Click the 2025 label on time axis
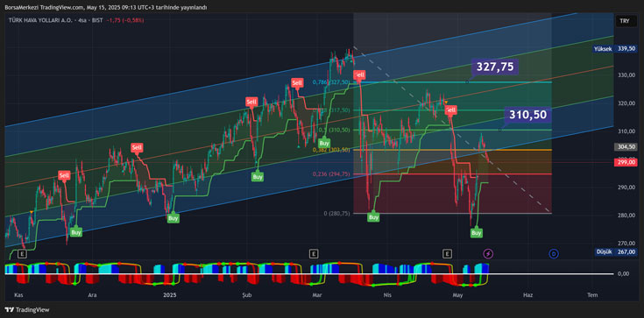This screenshot has width=644, height=318. 169,295
